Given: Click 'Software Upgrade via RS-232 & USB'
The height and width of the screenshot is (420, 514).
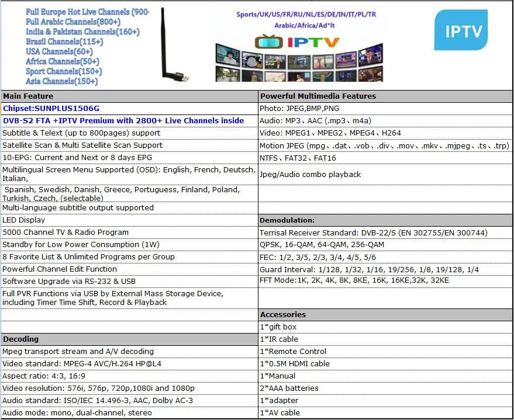Looking at the screenshot, I should [129, 282].
